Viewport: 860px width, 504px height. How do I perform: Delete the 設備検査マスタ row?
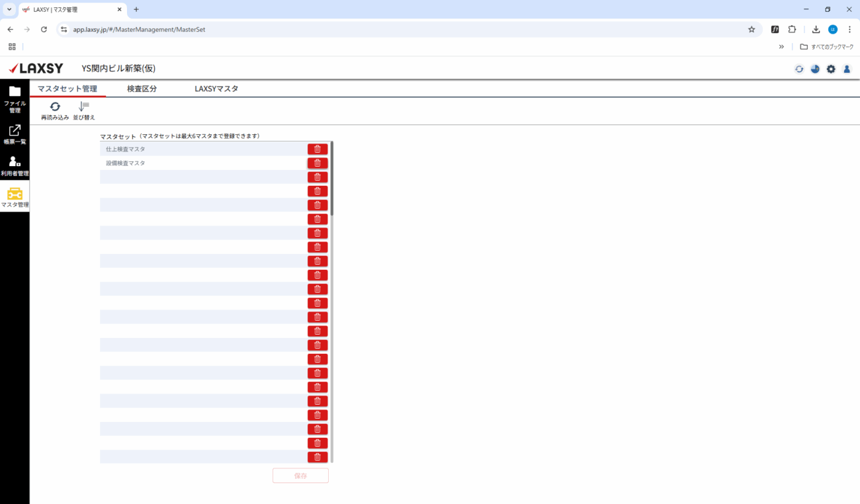pos(318,163)
